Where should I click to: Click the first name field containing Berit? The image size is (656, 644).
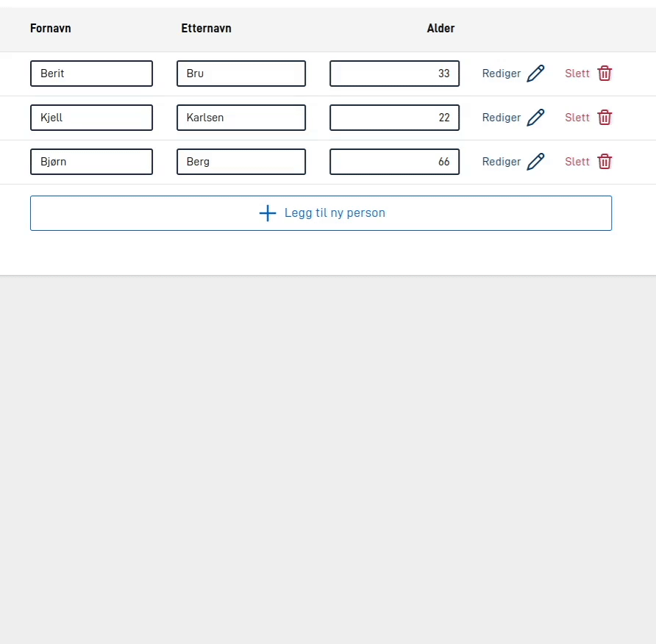(x=91, y=74)
